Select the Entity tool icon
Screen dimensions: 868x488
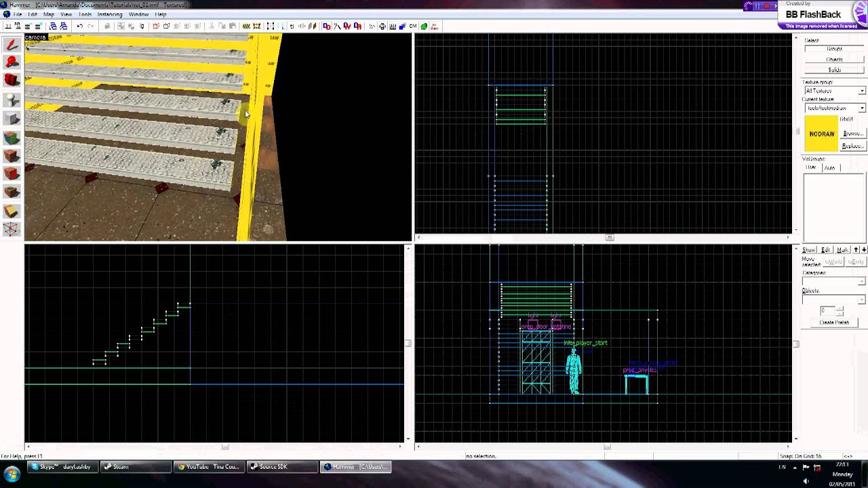click(12, 100)
